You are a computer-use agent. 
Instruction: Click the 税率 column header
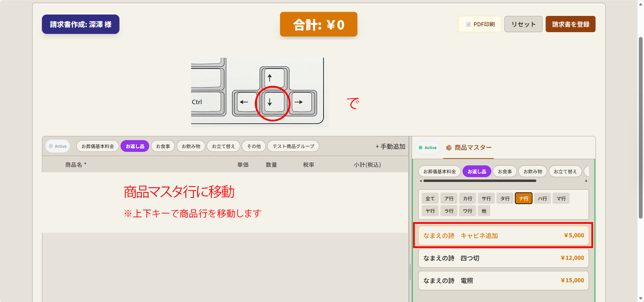coord(308,165)
